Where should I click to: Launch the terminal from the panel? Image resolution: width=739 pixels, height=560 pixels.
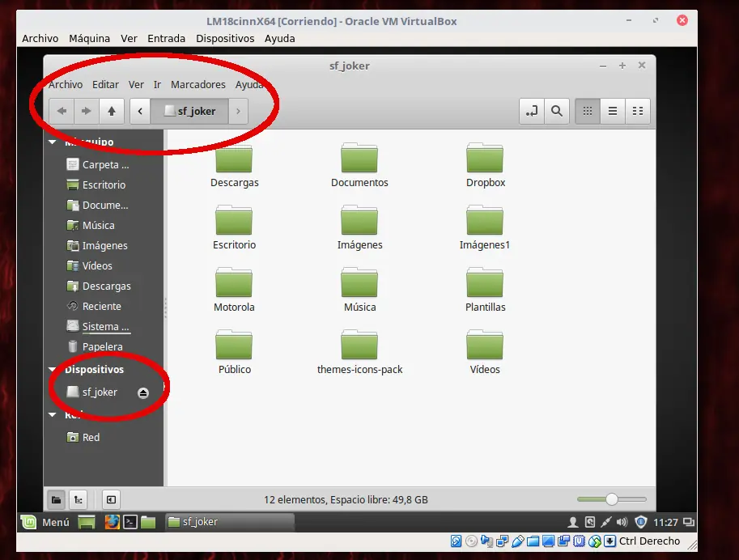130,522
